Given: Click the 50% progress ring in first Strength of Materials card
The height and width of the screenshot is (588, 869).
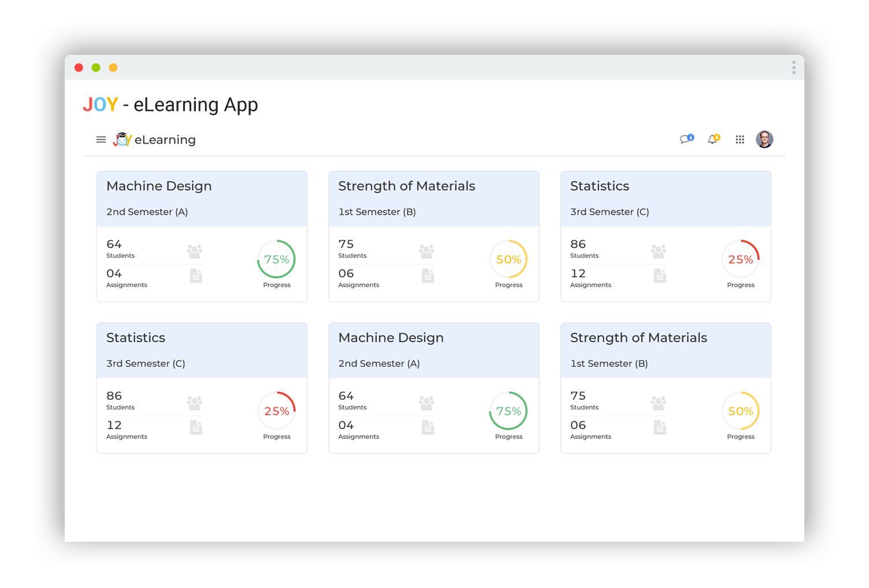Looking at the screenshot, I should pyautogui.click(x=508, y=259).
